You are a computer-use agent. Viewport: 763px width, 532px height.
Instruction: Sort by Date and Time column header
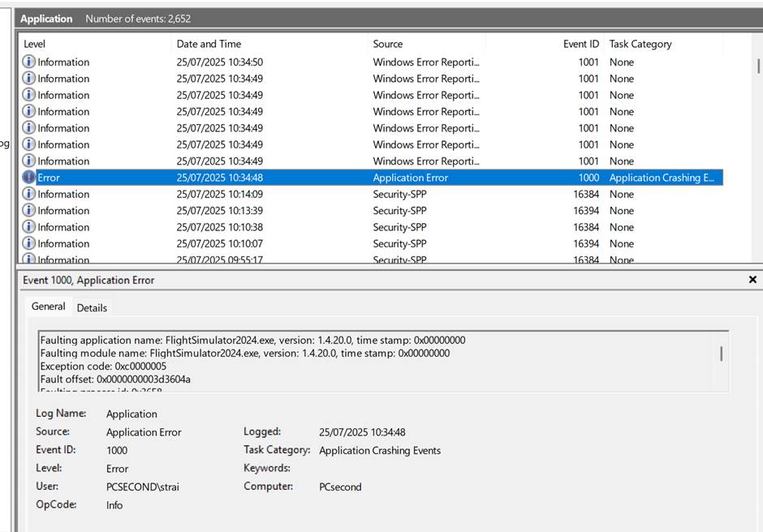coord(269,44)
